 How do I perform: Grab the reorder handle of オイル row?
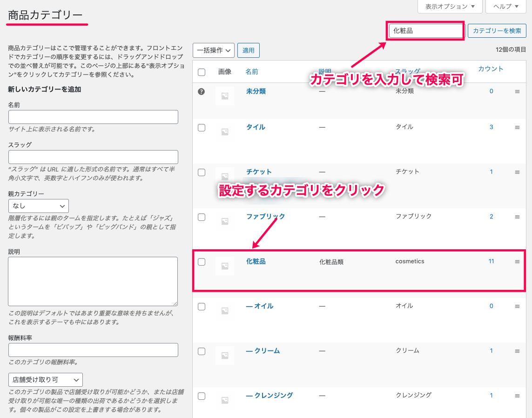pyautogui.click(x=517, y=306)
